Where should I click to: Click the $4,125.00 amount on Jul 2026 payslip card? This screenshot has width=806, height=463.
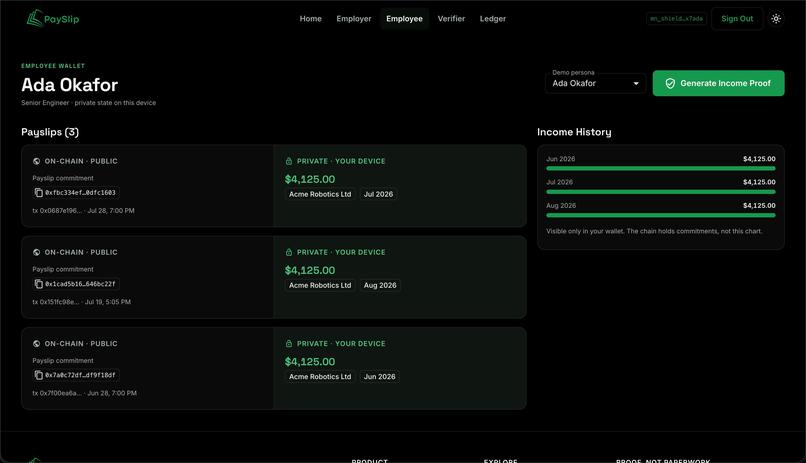[x=310, y=179]
